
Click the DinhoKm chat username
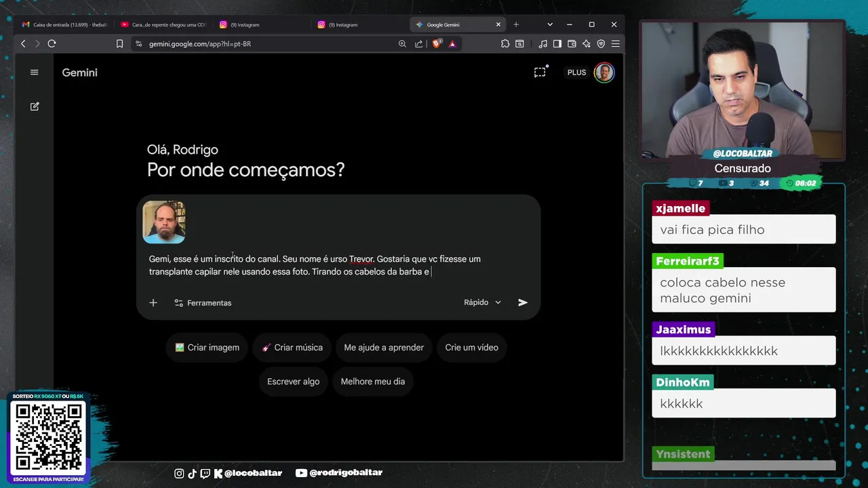coord(683,382)
